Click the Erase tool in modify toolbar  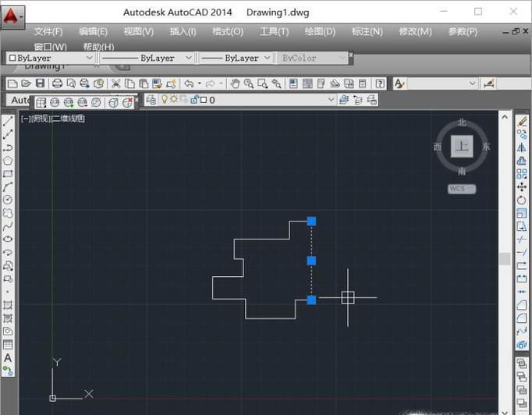pyautogui.click(x=522, y=121)
